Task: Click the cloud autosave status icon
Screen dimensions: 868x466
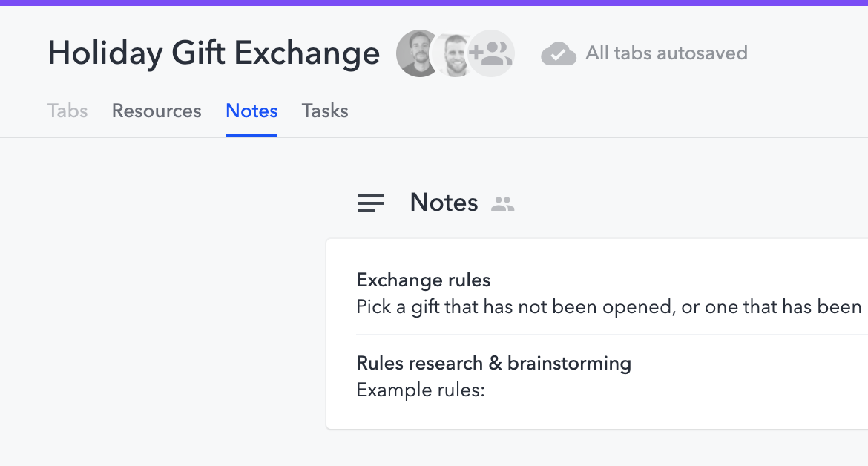Action: 559,53
